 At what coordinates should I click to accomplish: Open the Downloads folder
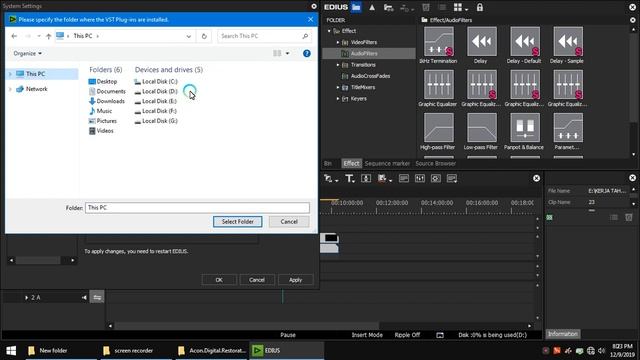coord(107,101)
